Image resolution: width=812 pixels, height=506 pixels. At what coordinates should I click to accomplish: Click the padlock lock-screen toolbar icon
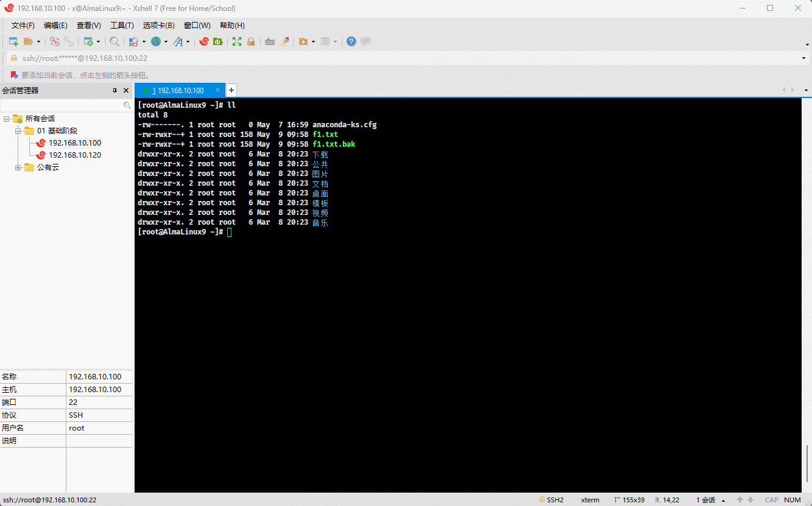pos(251,41)
